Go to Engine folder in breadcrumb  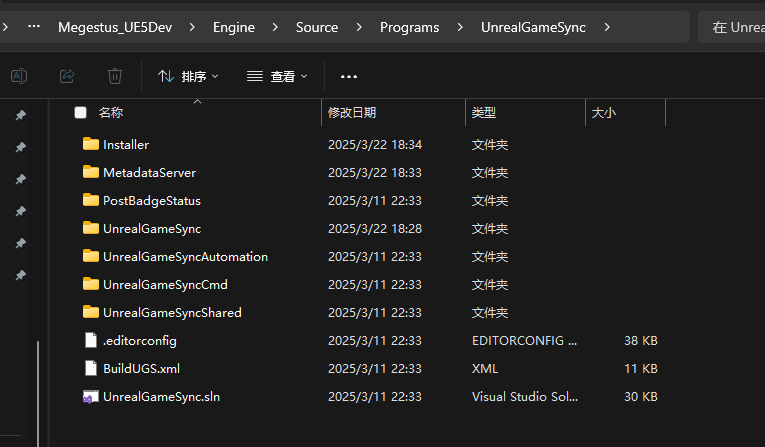[234, 27]
